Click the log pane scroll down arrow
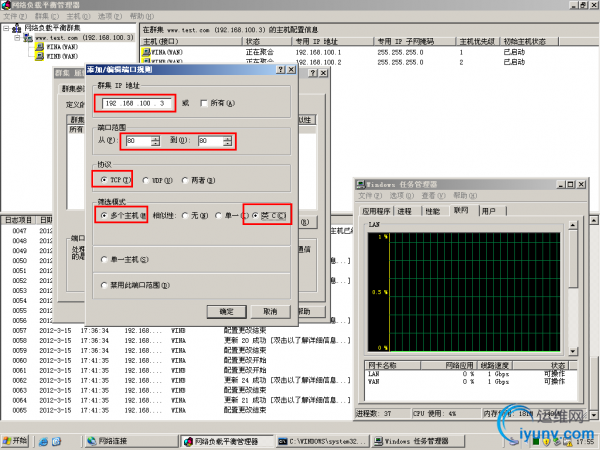The width and height of the screenshot is (600, 450). [594, 415]
